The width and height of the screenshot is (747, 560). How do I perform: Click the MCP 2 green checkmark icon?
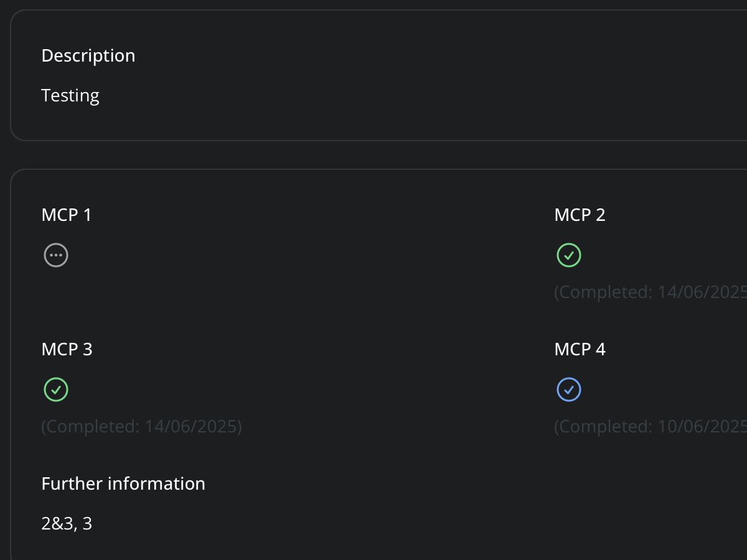click(568, 255)
